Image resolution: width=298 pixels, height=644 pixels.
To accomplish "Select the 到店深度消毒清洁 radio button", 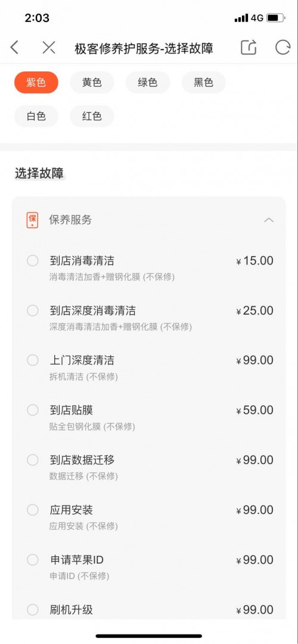I will pos(32,310).
